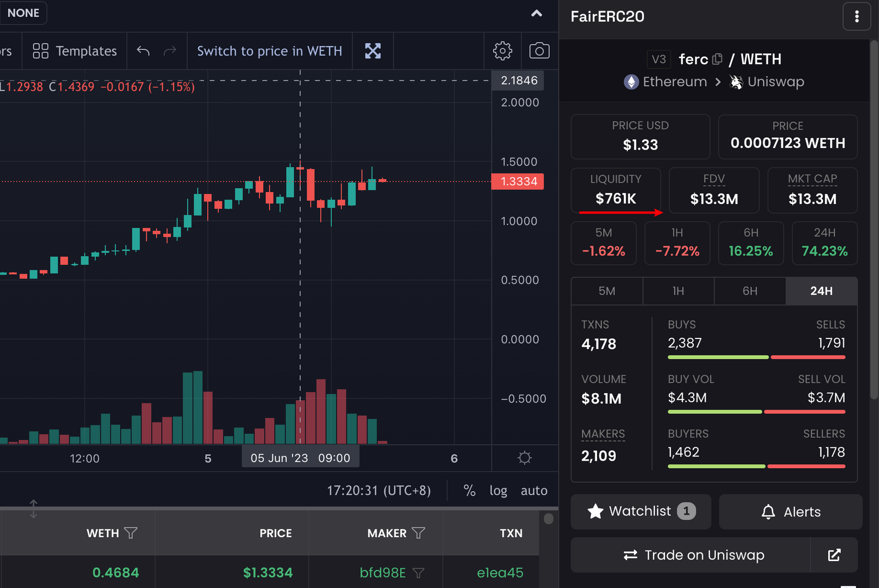Switch to price in WETH
879x588 pixels.
pyautogui.click(x=269, y=51)
